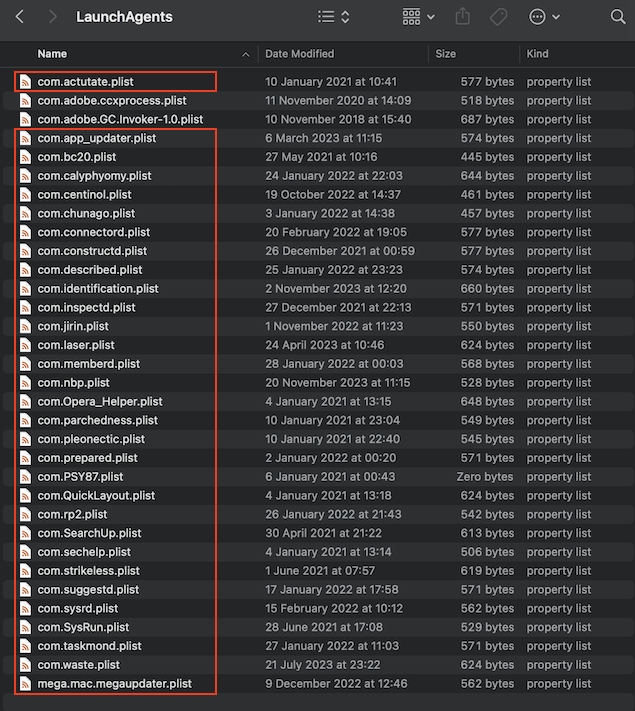
Task: Click file icon of com.chunago.plist
Action: (x=25, y=214)
